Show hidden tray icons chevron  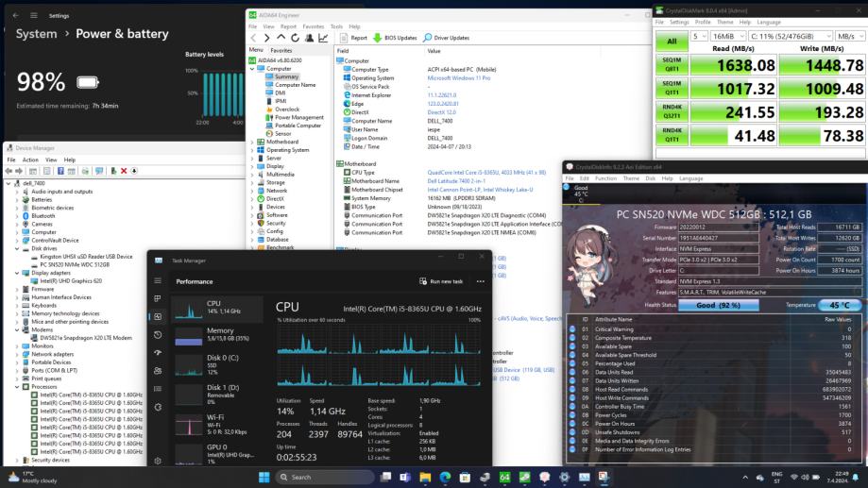745,477
